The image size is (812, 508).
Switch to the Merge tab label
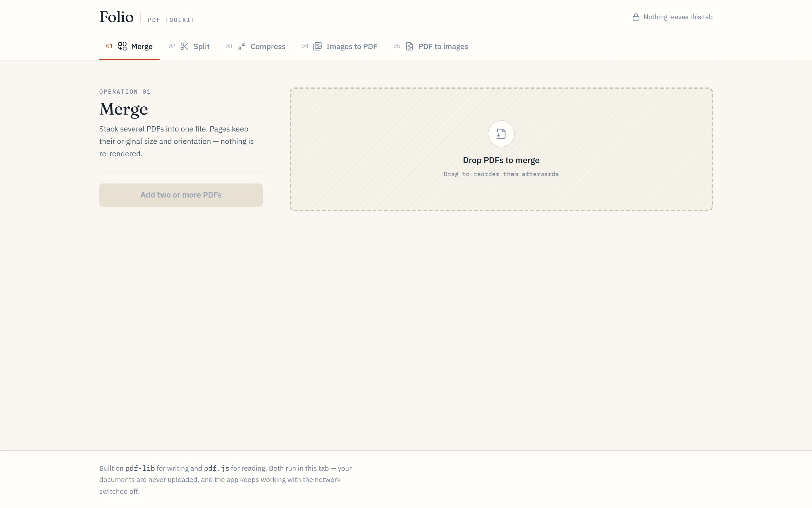(x=142, y=46)
